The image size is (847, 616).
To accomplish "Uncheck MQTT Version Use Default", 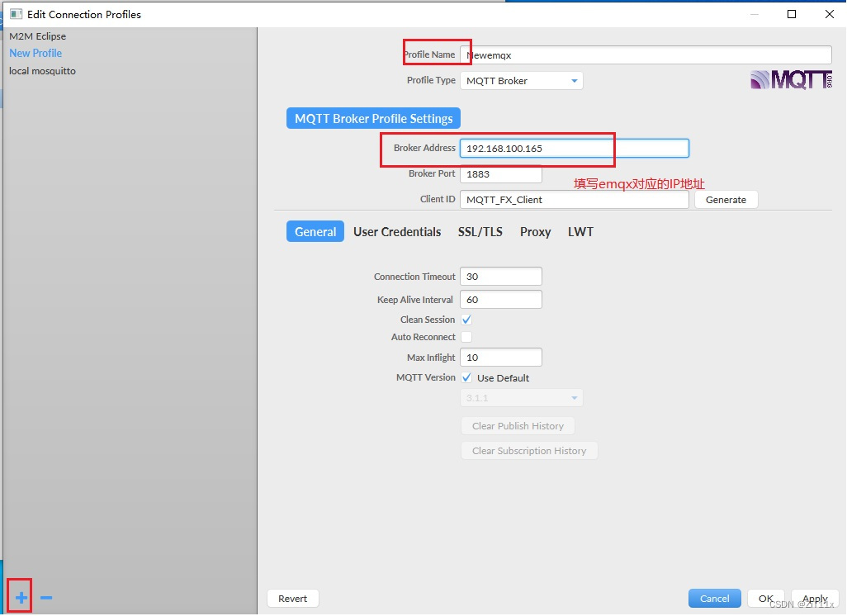I will 466,377.
